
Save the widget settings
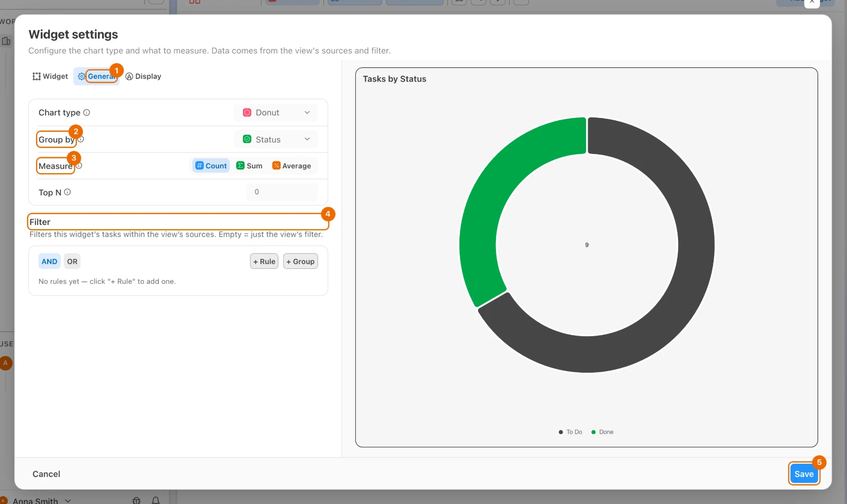[804, 474]
